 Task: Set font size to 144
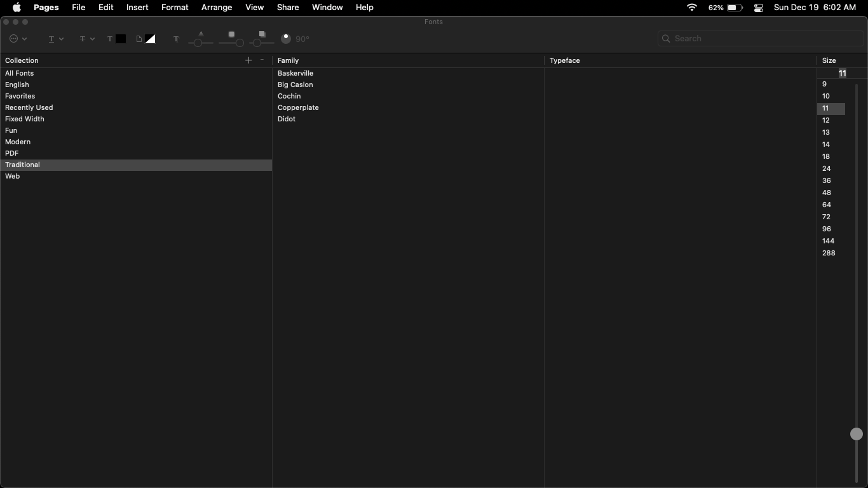point(831,241)
